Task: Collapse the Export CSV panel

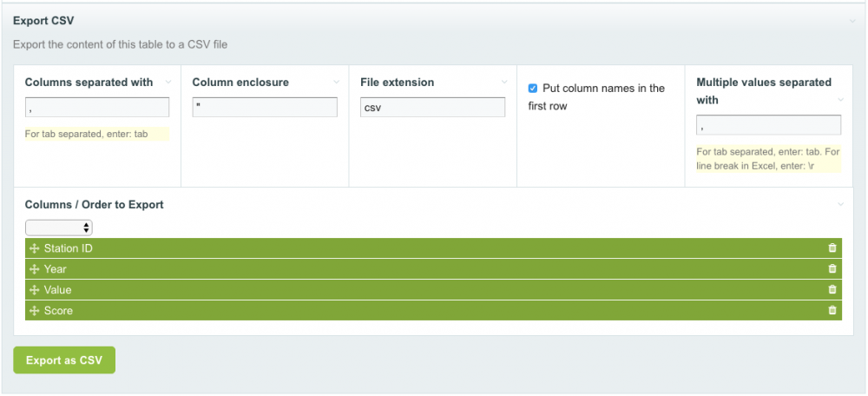Action: (852, 20)
